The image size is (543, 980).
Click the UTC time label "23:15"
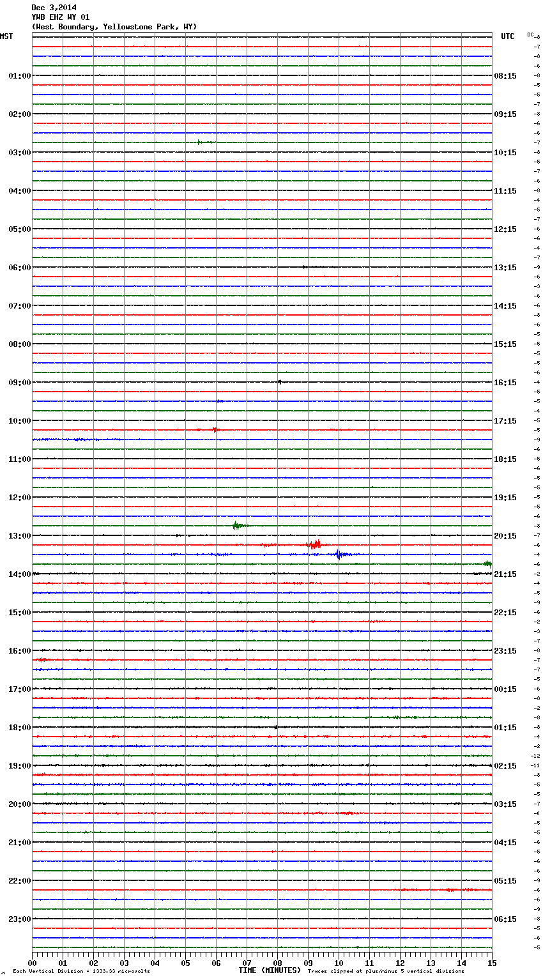[505, 651]
